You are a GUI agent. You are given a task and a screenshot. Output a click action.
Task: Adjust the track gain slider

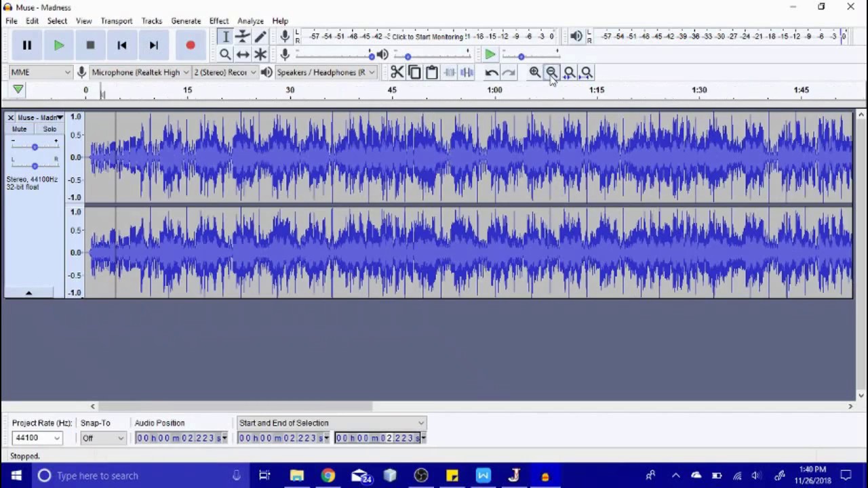(x=35, y=147)
